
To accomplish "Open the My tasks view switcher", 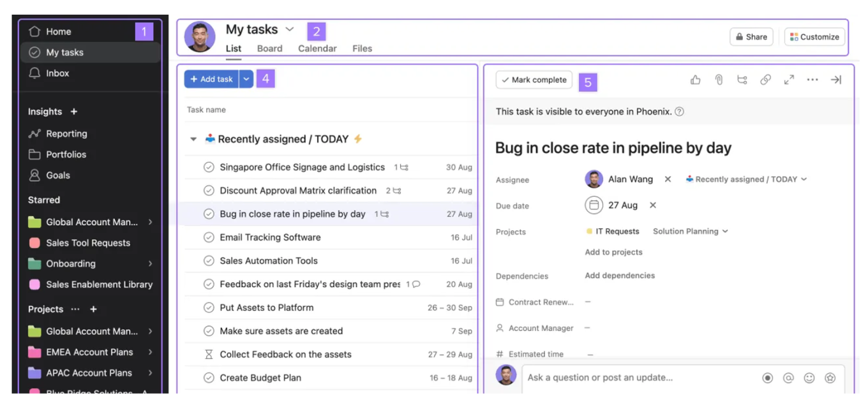I will tap(290, 29).
